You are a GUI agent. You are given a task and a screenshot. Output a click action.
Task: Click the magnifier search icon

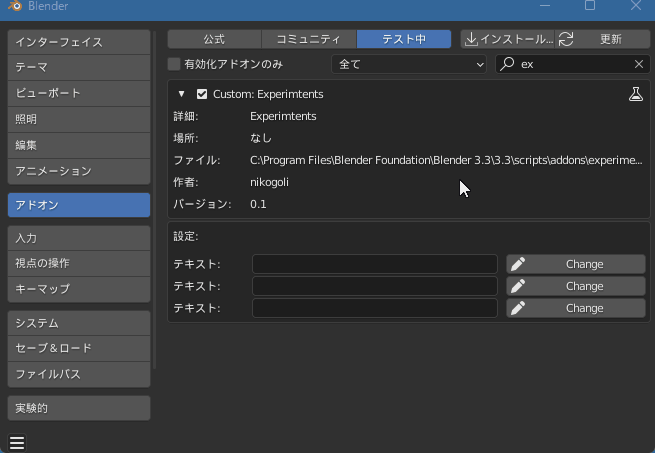(507, 64)
